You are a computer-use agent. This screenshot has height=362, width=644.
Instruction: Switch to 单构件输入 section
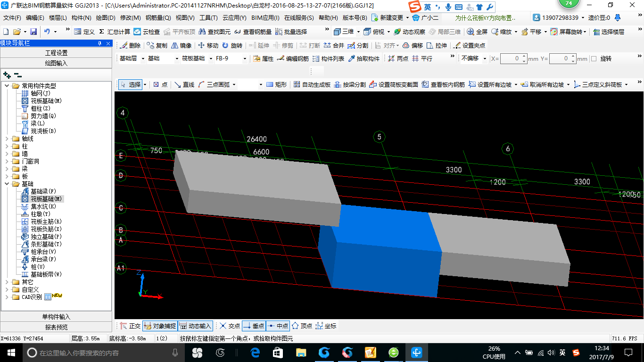(x=56, y=317)
